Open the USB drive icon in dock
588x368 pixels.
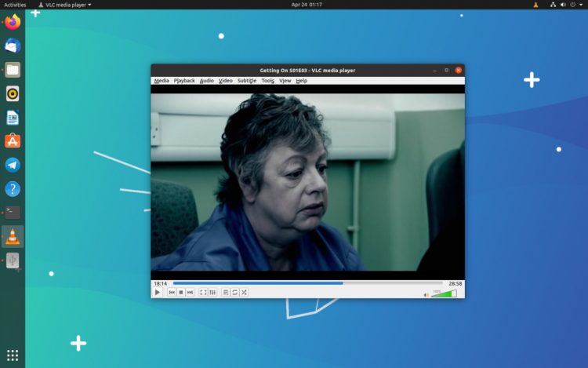tap(13, 261)
